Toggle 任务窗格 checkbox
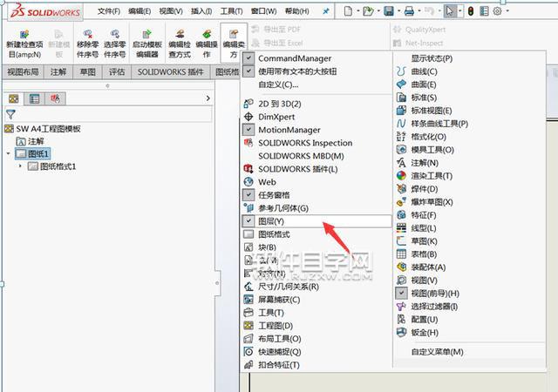The image size is (558, 392). [248, 195]
